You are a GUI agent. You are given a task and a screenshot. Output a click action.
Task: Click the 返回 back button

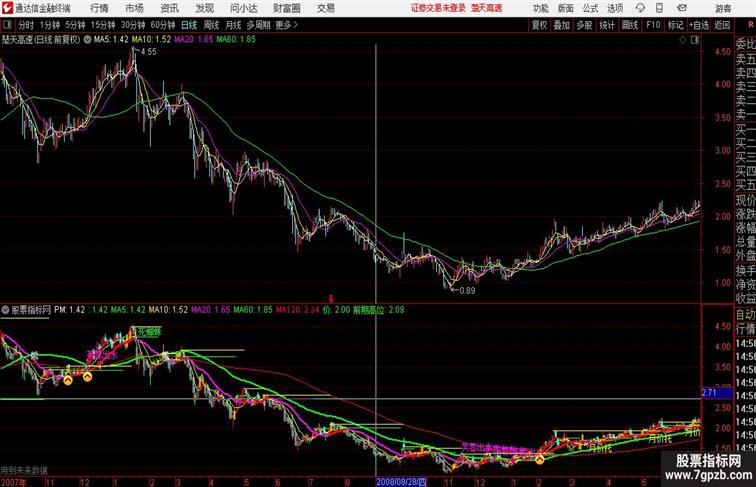(722, 25)
